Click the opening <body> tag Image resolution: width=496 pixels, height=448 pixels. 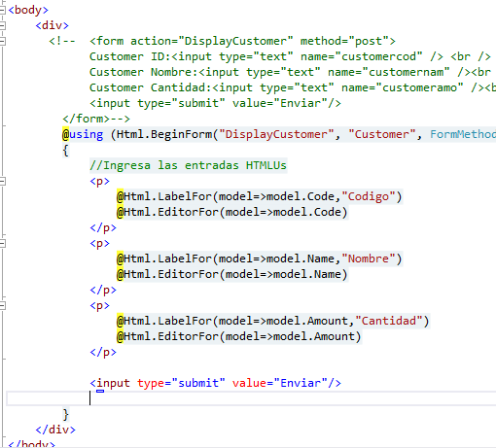coord(28,10)
